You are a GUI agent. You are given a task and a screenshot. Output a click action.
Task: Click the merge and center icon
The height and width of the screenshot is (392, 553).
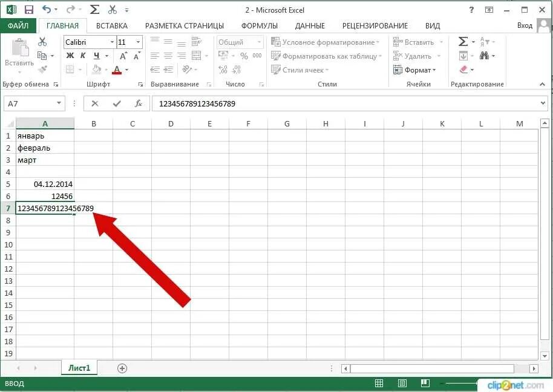click(197, 56)
